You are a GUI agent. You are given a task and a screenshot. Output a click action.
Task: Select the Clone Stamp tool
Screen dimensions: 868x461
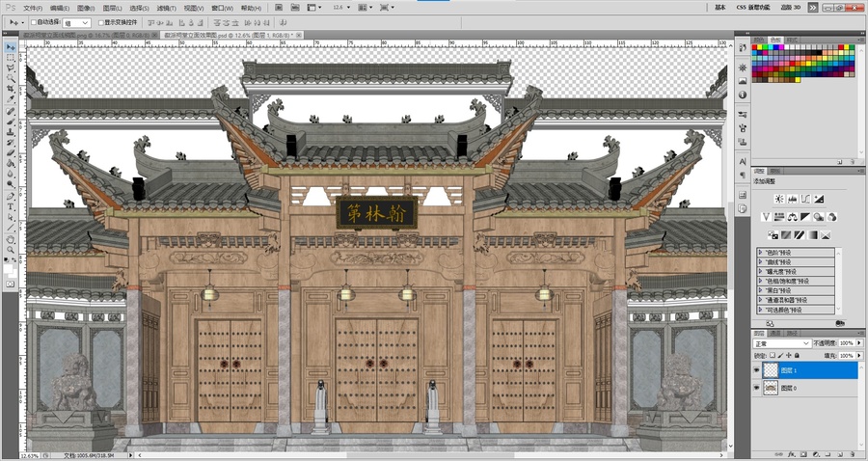click(x=11, y=132)
